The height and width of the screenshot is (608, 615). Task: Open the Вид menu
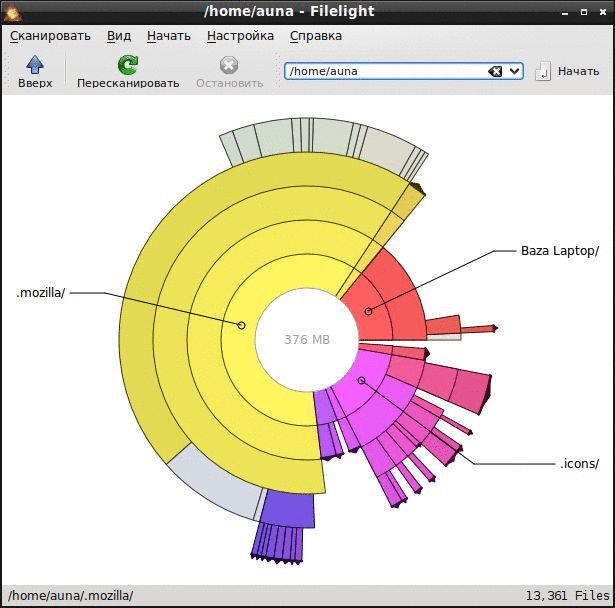point(119,36)
